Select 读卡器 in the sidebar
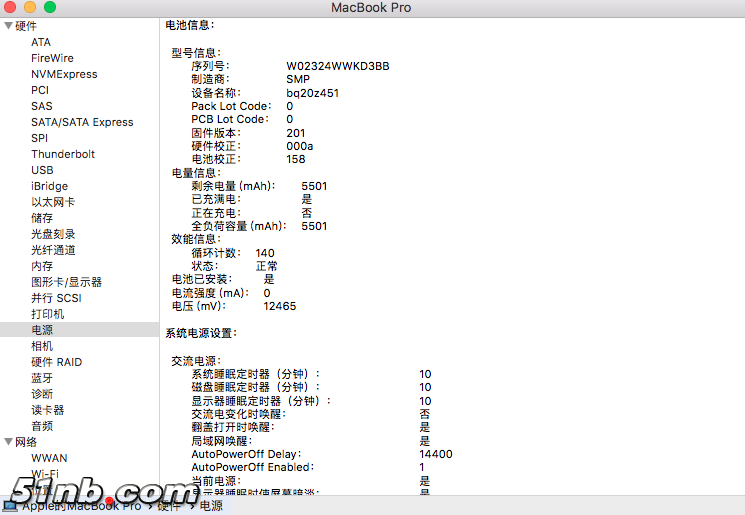This screenshot has width=745, height=515. click(x=48, y=410)
